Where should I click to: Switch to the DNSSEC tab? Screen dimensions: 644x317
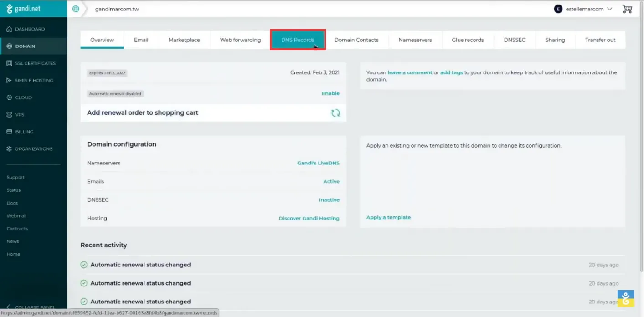point(515,40)
